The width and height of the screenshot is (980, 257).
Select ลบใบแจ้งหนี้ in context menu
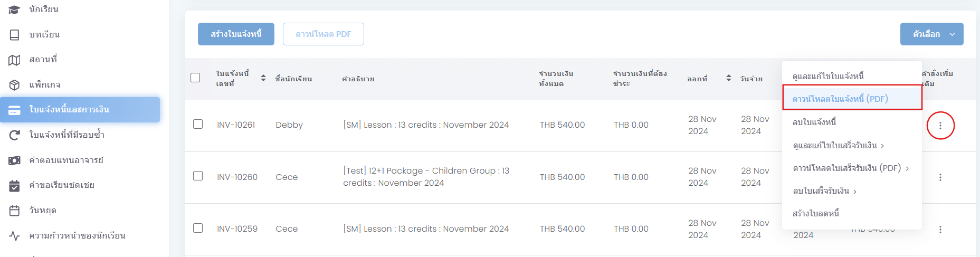[x=814, y=122]
